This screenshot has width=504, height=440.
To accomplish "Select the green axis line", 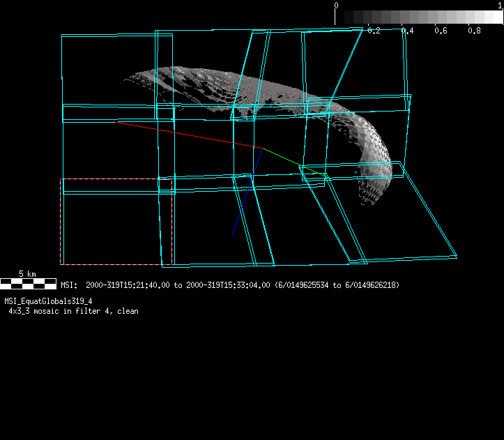I will [x=282, y=157].
